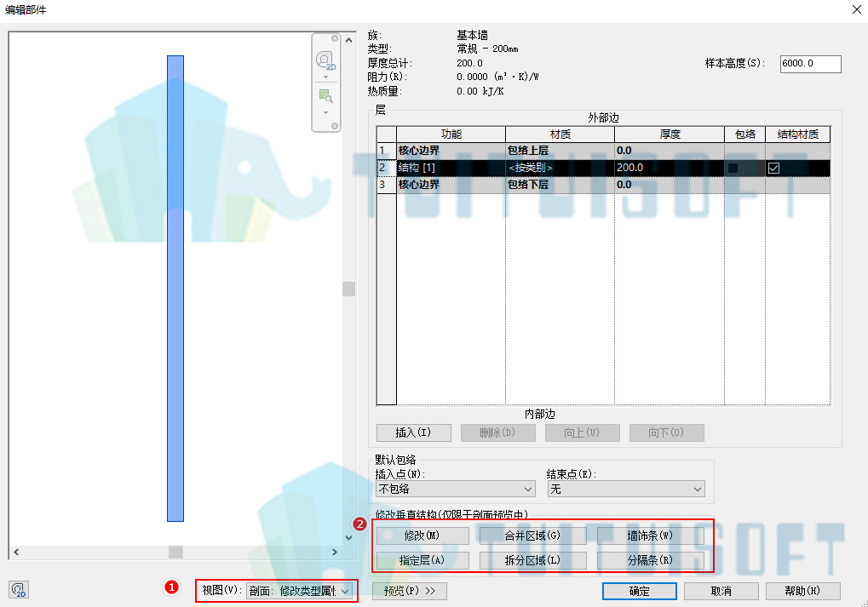Close the 编辑部件 dialog window
This screenshot has width=868, height=607.
click(x=856, y=9)
